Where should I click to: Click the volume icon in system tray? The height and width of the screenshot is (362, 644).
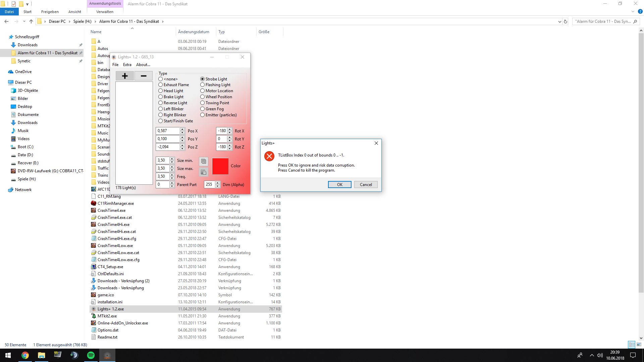point(600,355)
